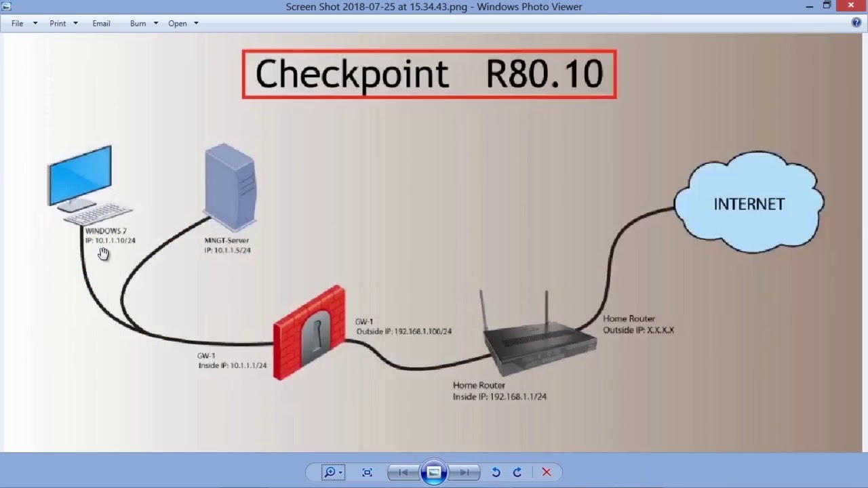
Task: Click the blue help icon
Action: [856, 23]
